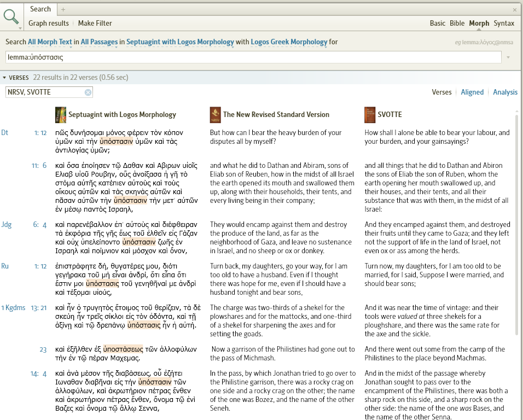The height and width of the screenshot is (420, 523).
Task: Click highlighted ὑπόστασιν in Jdg 6:4
Action: coord(139,242)
